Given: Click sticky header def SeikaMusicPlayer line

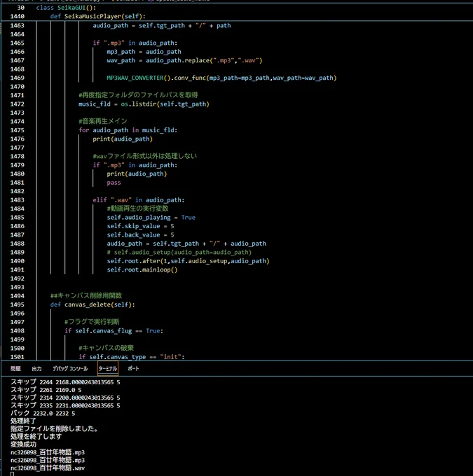Looking at the screenshot, I should [x=98, y=16].
